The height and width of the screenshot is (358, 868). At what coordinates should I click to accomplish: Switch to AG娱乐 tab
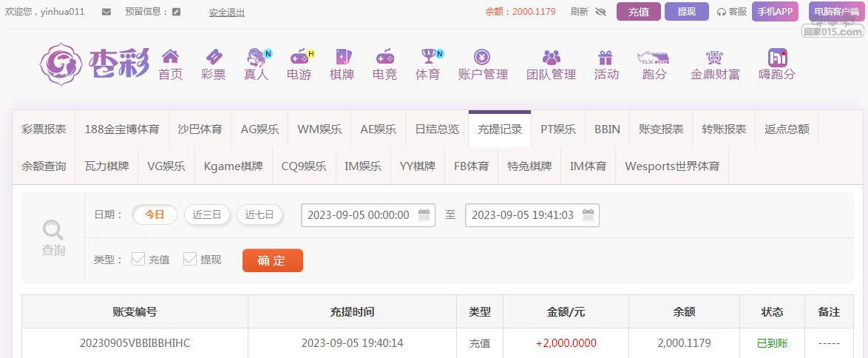pos(260,129)
